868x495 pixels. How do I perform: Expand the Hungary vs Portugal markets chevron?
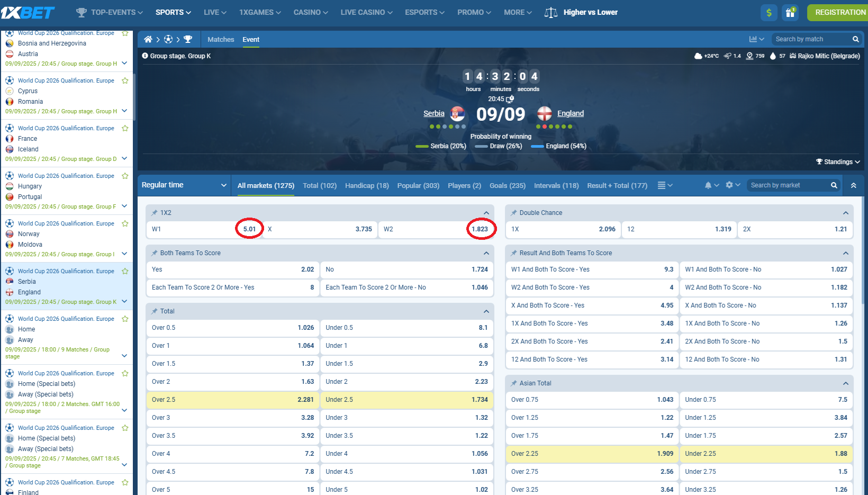[124, 206]
